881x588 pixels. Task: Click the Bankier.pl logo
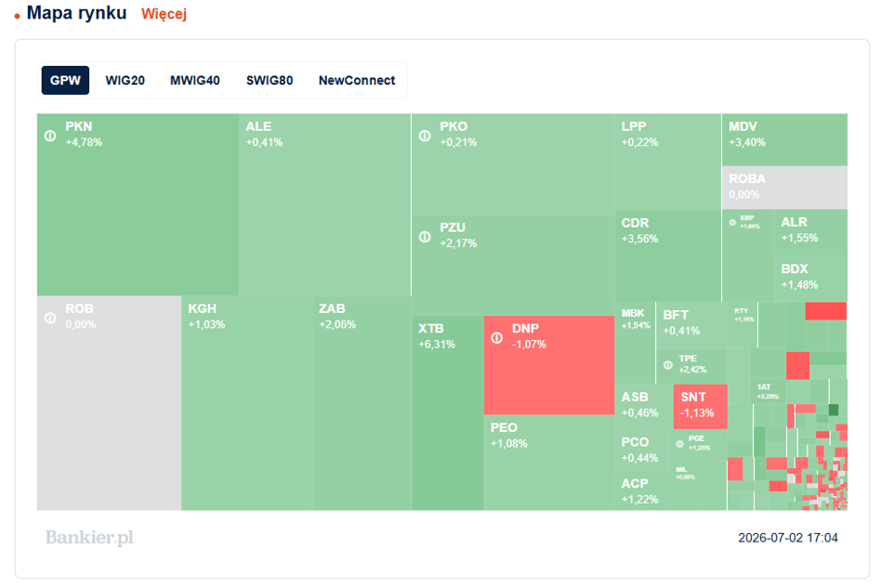[89, 537]
